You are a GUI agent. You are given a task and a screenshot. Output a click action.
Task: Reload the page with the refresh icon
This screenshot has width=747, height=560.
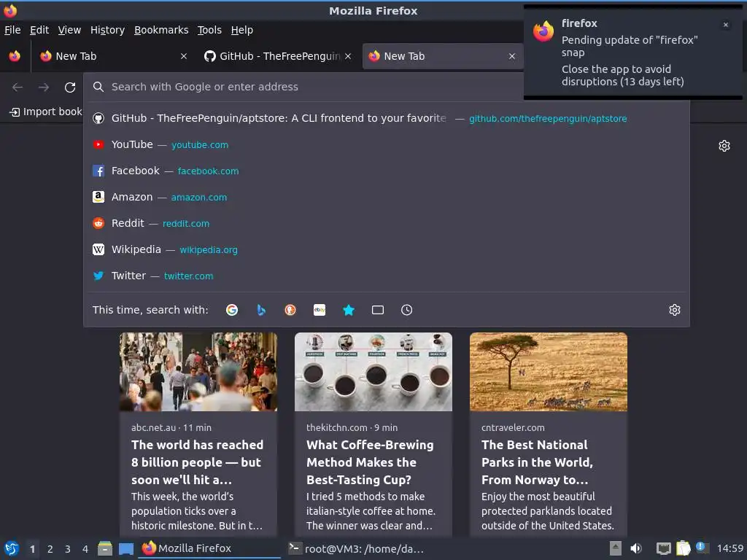tap(70, 87)
